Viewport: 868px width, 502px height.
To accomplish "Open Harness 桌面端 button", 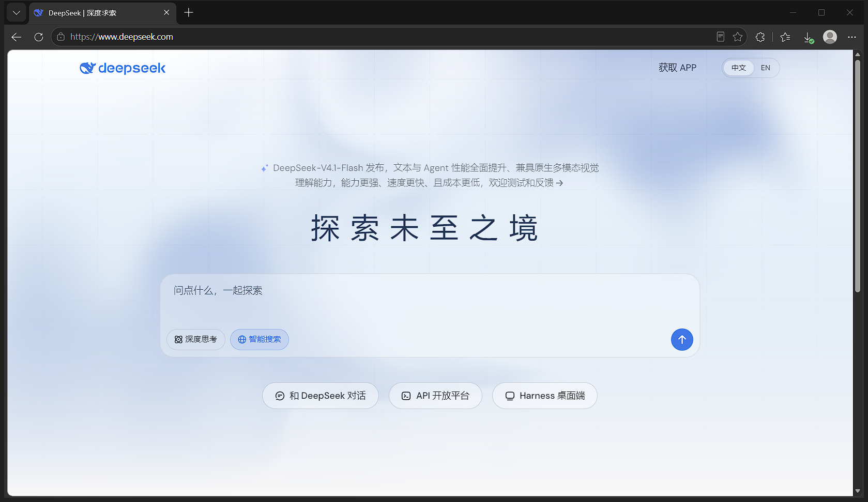I will tap(545, 396).
